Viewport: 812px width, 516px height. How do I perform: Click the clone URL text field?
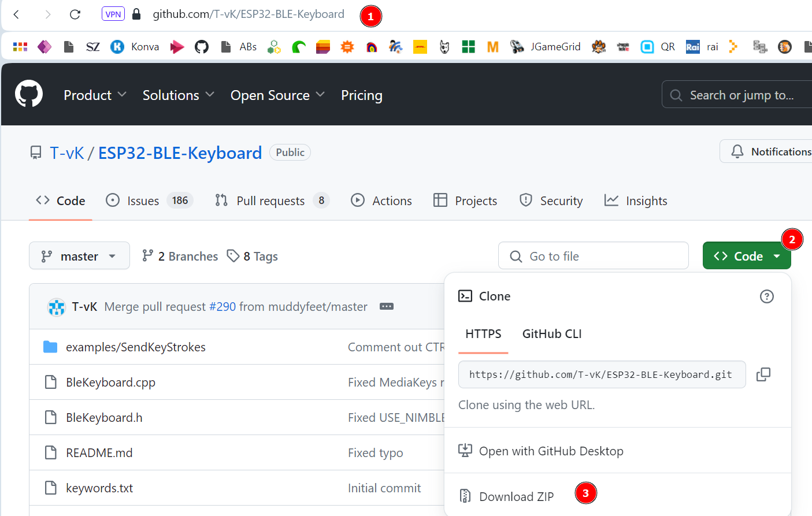[602, 374]
